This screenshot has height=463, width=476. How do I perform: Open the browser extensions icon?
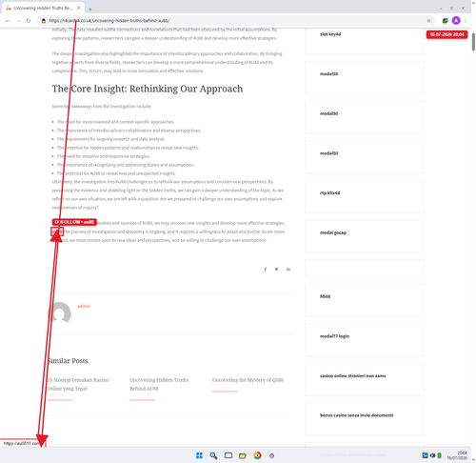(x=446, y=21)
